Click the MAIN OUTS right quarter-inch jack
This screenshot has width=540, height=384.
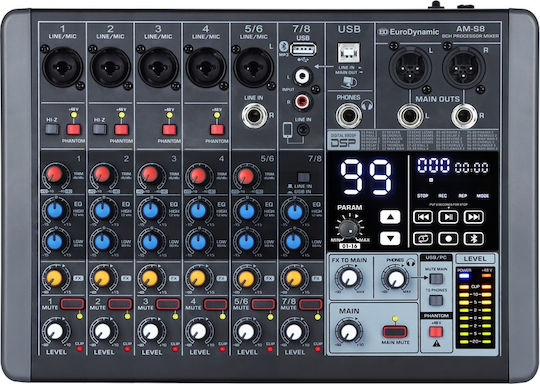pyautogui.click(x=464, y=116)
